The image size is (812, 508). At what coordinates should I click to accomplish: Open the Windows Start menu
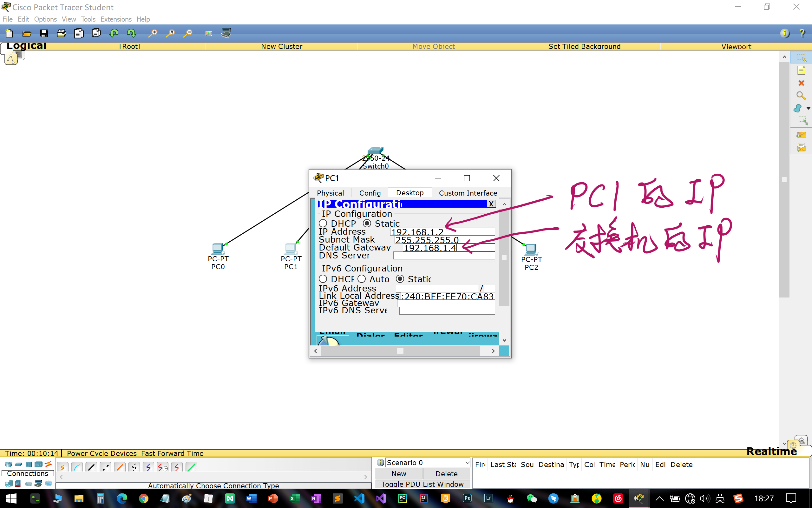click(11, 498)
